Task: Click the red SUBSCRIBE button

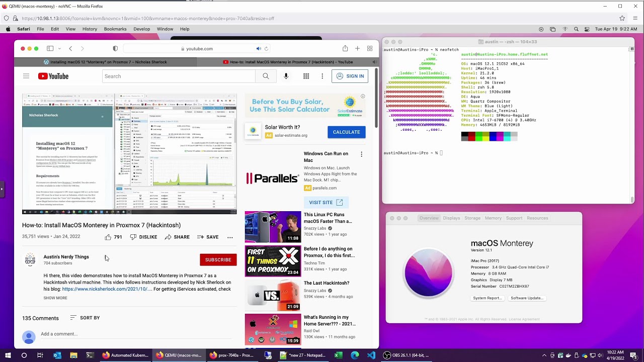Action: coord(218,260)
